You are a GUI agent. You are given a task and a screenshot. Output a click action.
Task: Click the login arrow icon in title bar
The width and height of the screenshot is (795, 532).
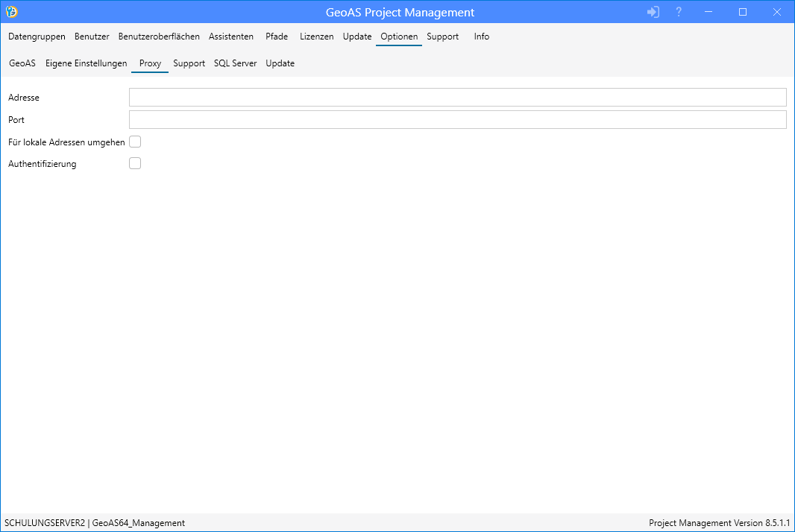click(653, 12)
